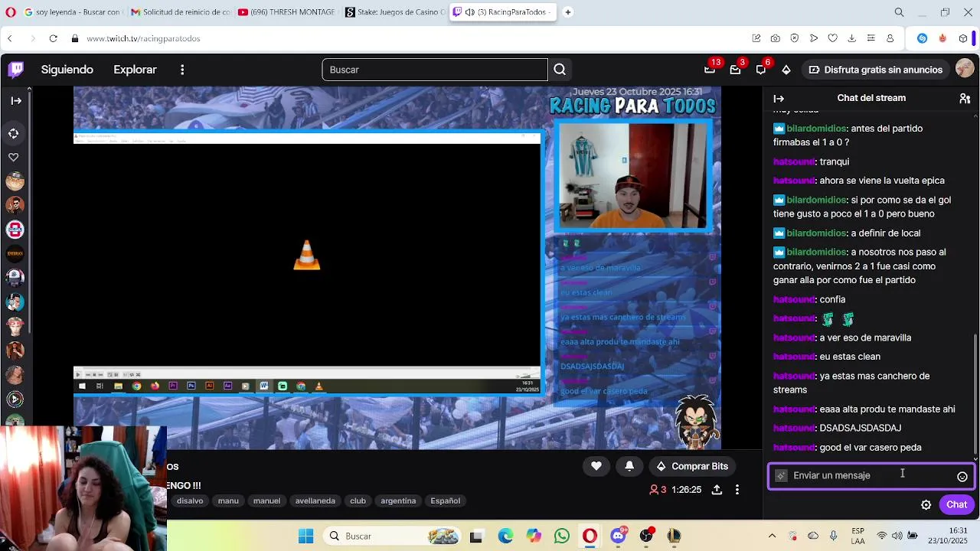Click the browser tab search magnifier
The height and width of the screenshot is (551, 980).
[899, 12]
